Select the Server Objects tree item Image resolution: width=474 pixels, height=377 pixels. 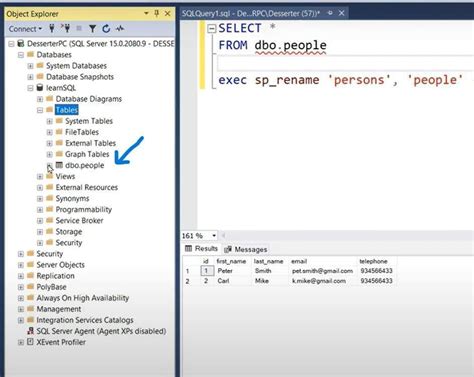[60, 265]
